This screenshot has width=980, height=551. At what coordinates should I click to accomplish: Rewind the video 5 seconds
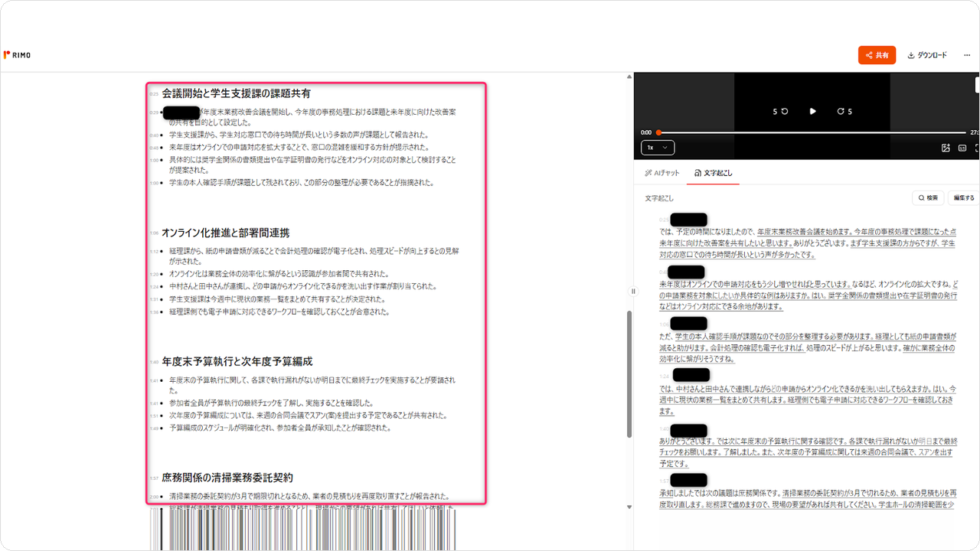point(780,111)
